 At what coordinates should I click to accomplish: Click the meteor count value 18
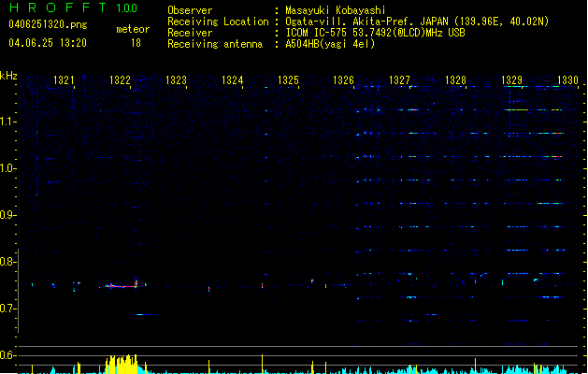[x=136, y=43]
